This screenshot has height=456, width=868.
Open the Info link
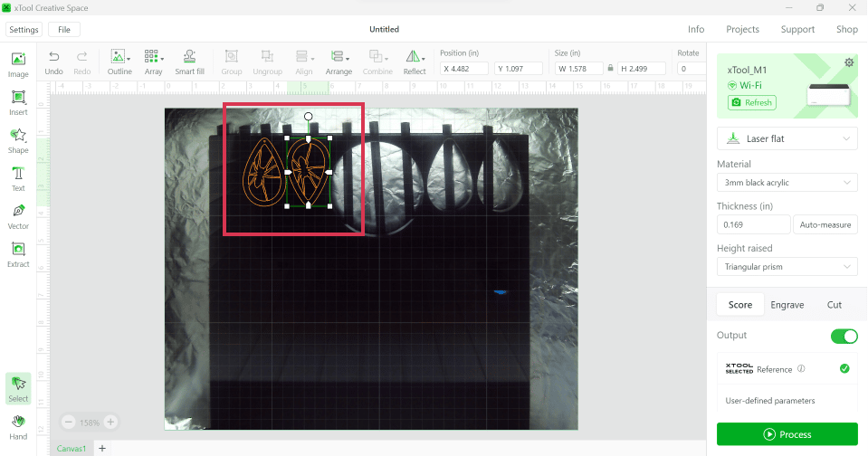(696, 29)
